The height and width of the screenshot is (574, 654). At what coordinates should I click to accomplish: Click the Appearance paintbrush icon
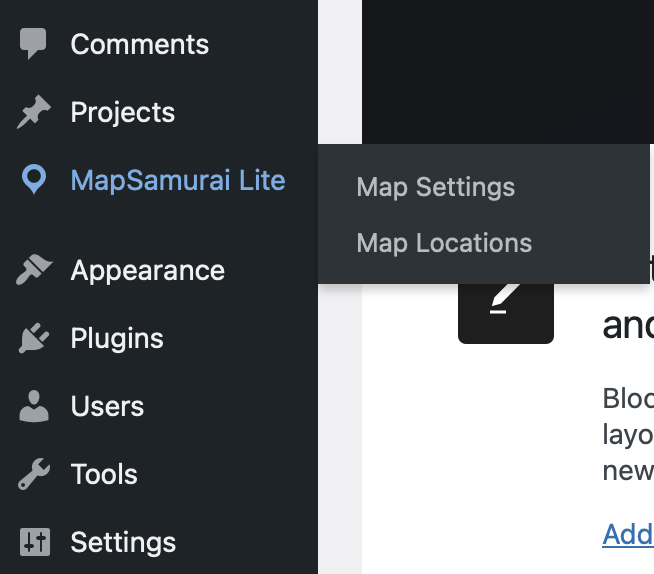[34, 271]
